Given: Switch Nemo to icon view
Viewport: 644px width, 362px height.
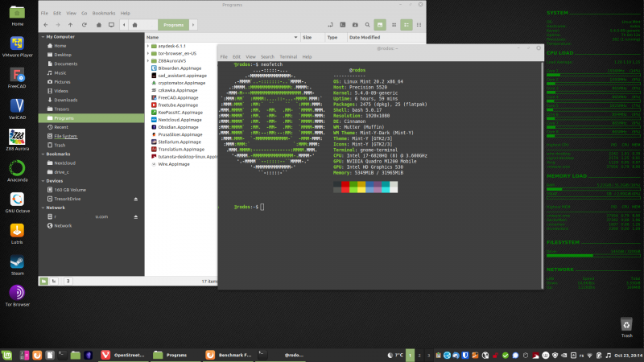Looking at the screenshot, I should coord(394,25).
